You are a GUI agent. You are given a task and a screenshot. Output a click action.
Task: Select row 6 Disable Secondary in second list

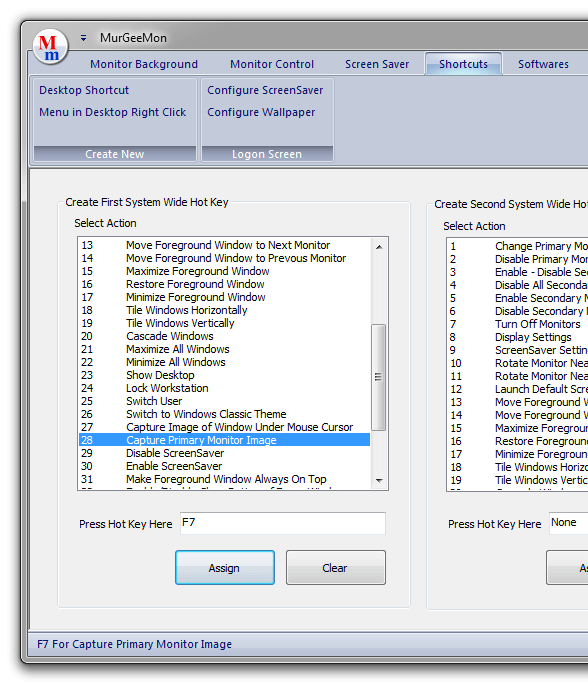pos(518,311)
